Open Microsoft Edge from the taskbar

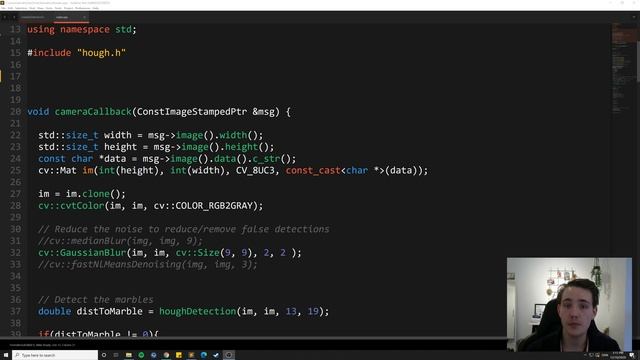[x=204, y=355]
